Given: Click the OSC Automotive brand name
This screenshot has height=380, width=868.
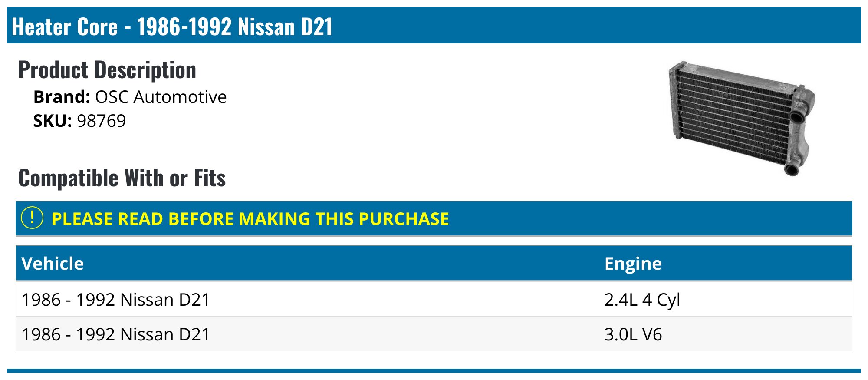Looking at the screenshot, I should click(161, 97).
